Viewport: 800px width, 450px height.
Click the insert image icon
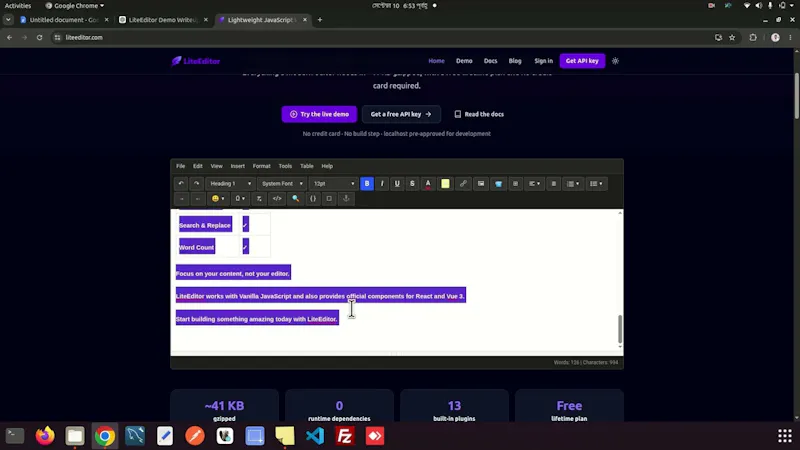coord(481,184)
